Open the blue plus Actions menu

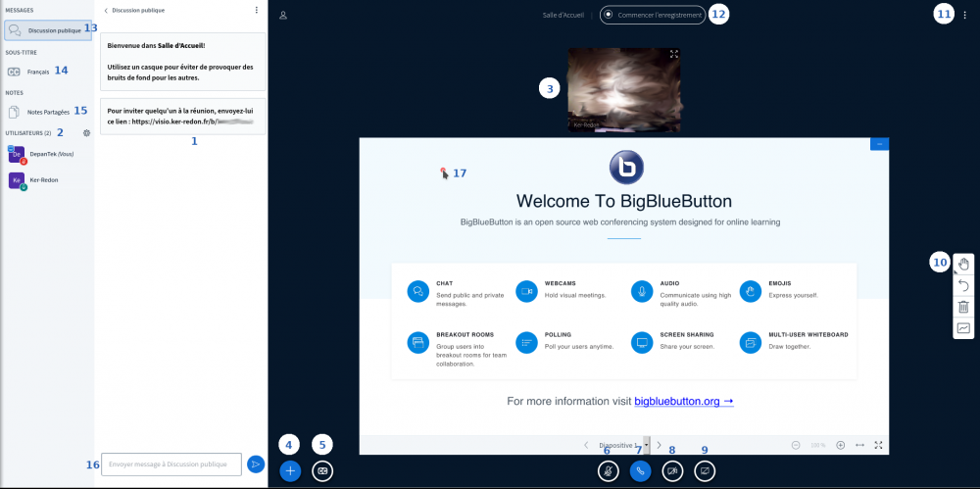290,470
